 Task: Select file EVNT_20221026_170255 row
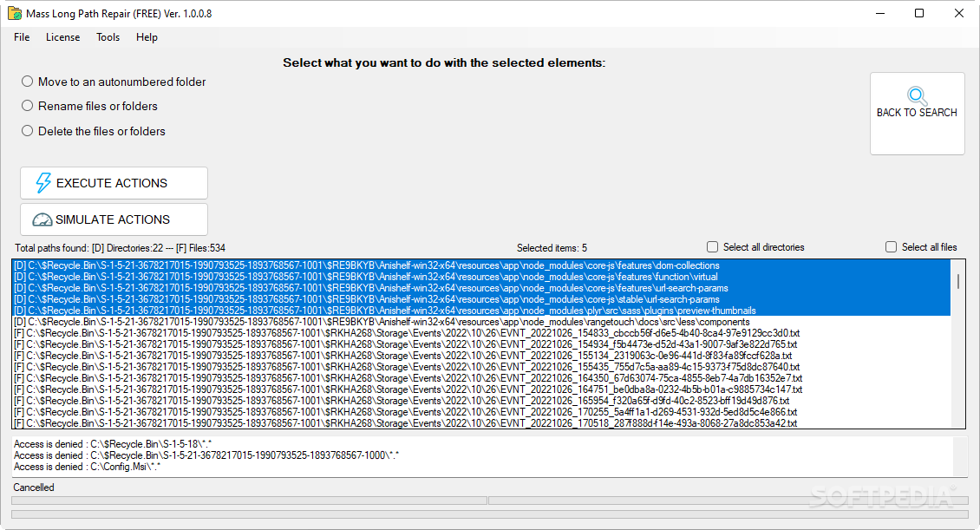481,412
